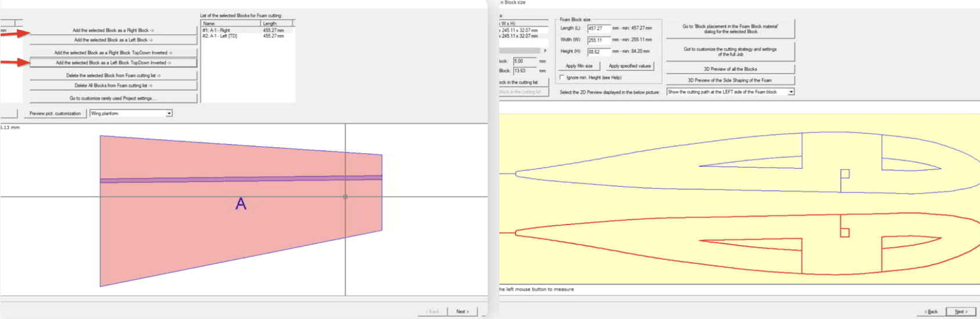Click Add the selected Block as a Left Block

[x=113, y=40]
